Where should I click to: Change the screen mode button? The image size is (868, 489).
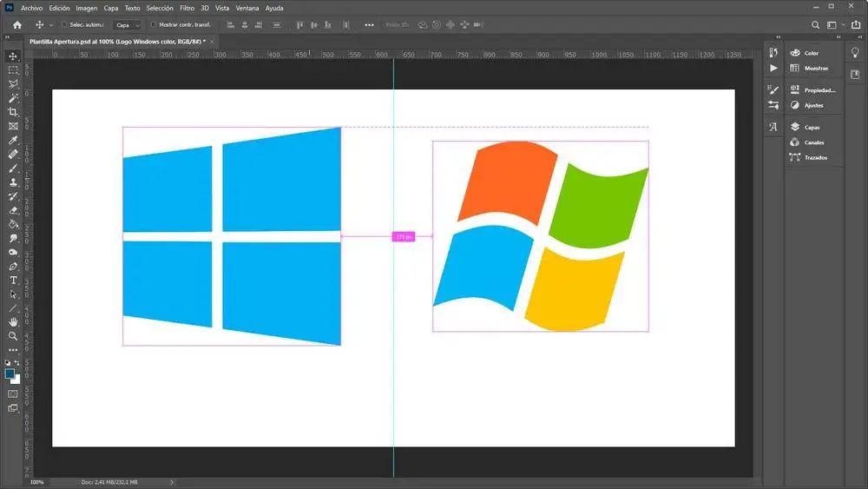13,409
